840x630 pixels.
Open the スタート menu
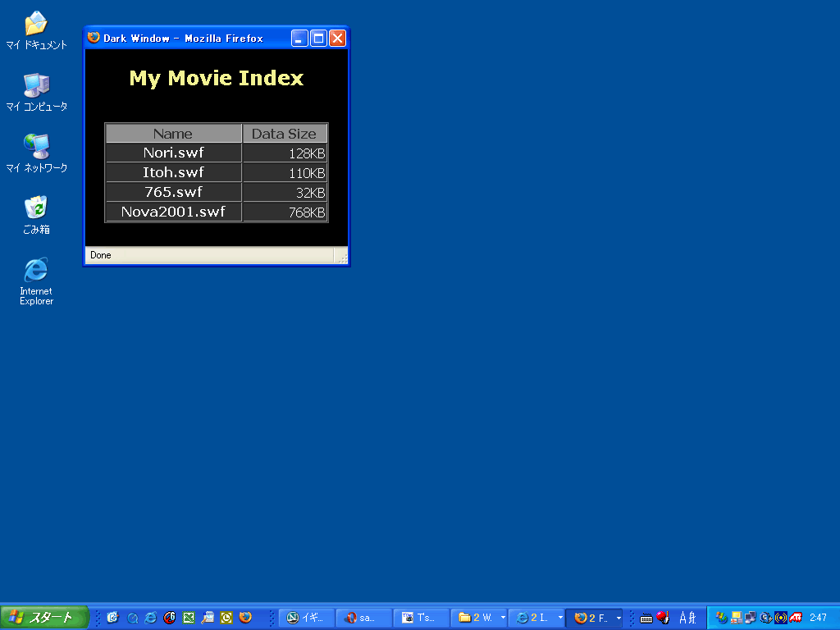pyautogui.click(x=44, y=618)
